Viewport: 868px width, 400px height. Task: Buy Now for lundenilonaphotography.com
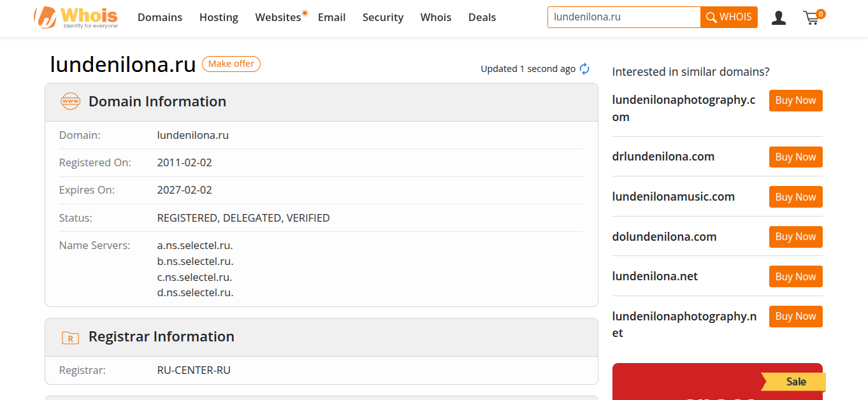795,101
